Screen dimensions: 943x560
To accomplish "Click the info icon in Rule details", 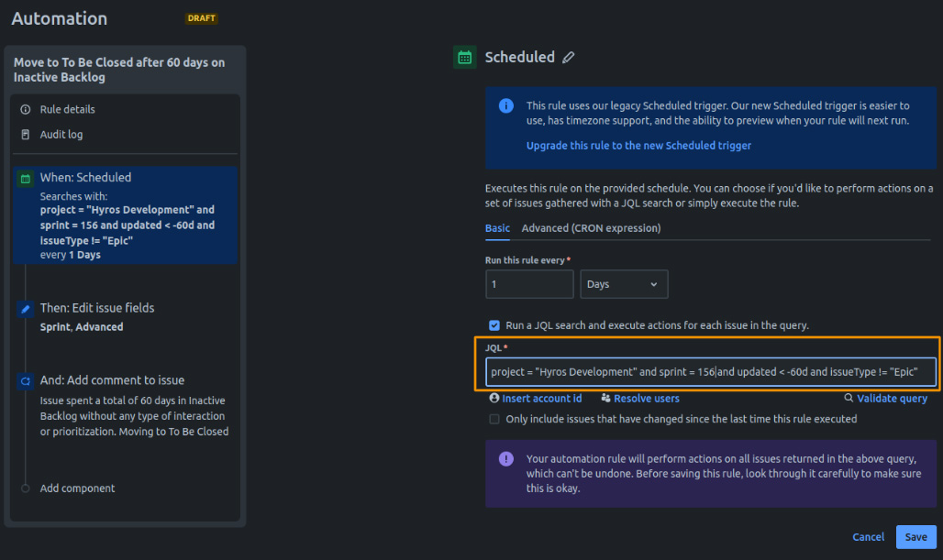I will (25, 109).
